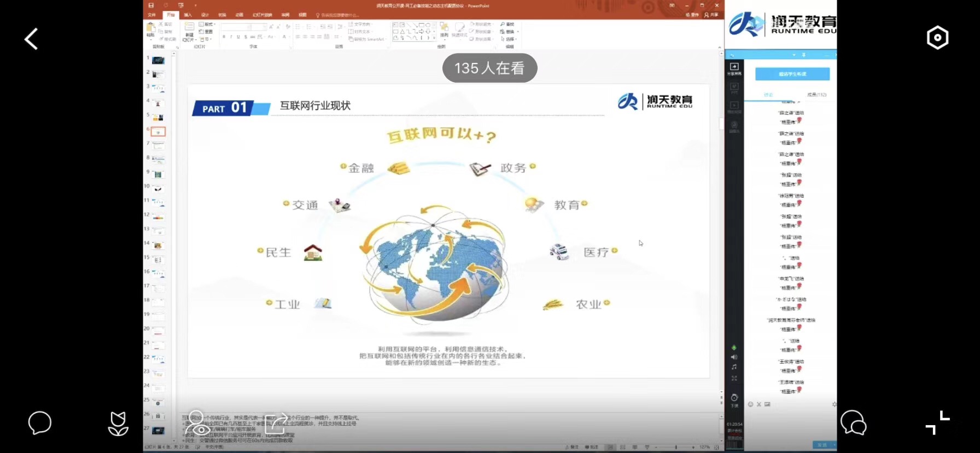Tap the back arrow to leave stream

(31, 39)
